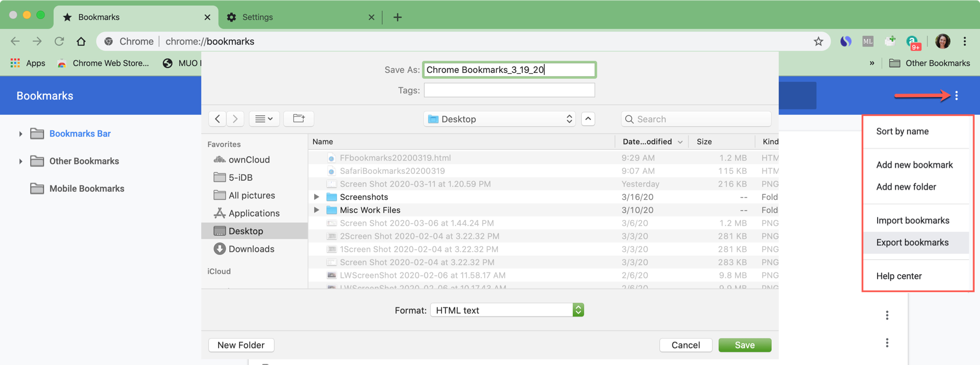Open the Apps shortcut in bookmarks bar

pyautogui.click(x=28, y=63)
